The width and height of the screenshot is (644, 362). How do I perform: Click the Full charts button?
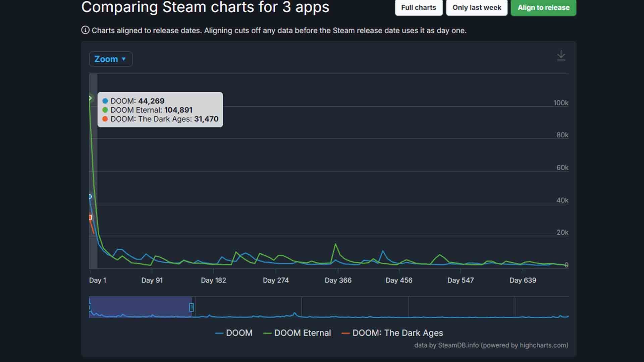tap(419, 7)
